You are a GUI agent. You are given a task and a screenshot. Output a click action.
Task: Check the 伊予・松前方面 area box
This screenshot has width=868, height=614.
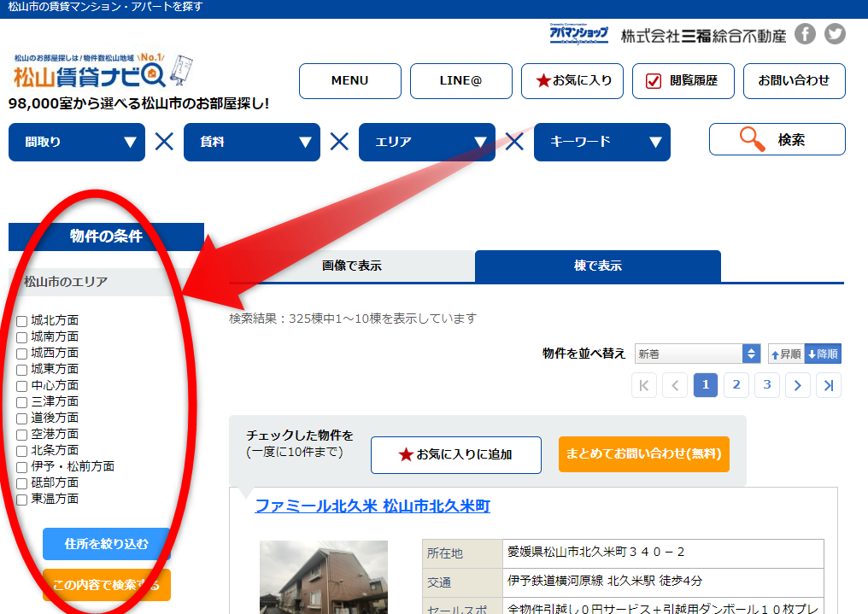pyautogui.click(x=21, y=467)
